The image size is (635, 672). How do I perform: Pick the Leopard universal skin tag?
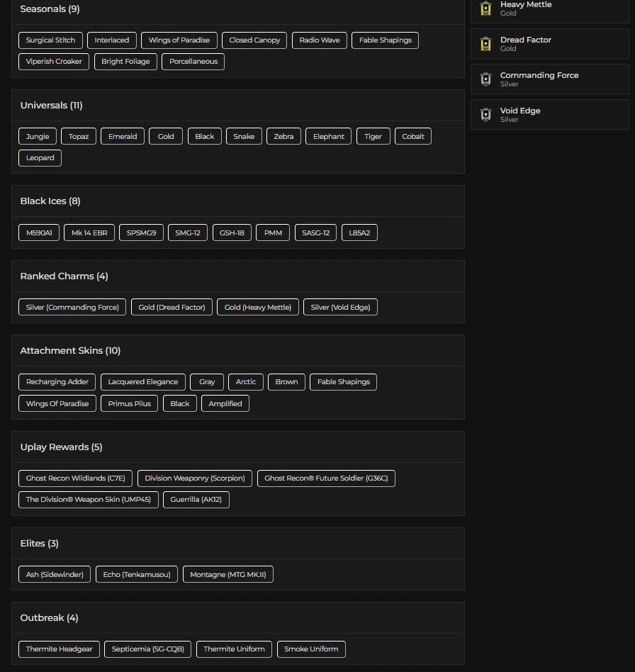[40, 158]
